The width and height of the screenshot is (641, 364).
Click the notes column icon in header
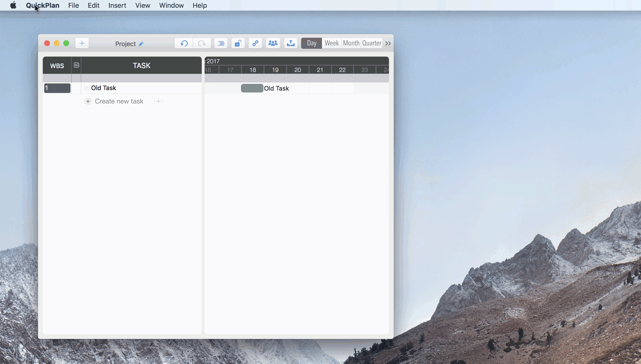76,65
